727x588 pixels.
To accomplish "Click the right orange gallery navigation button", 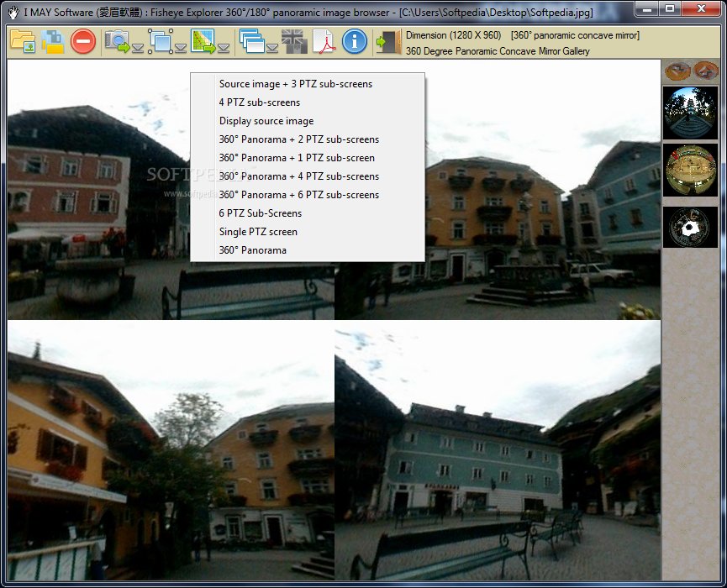I will pos(706,71).
